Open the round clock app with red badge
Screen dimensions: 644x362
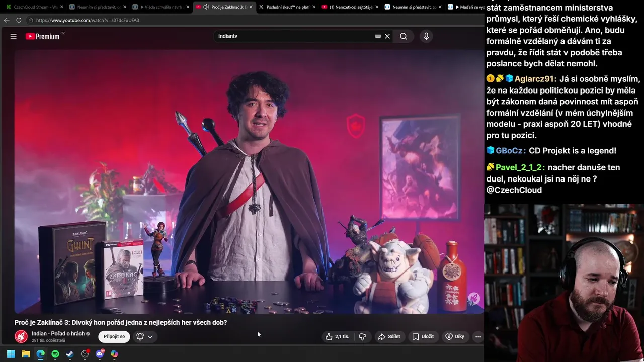click(x=85, y=354)
